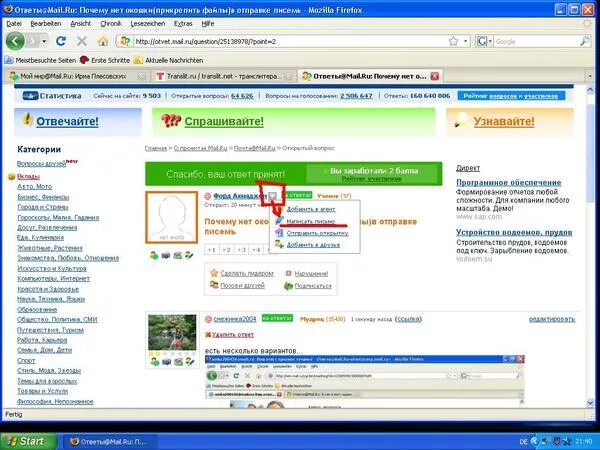This screenshot has height=450, width=600.
Task: Click the Google search input field
Action: 536,41
